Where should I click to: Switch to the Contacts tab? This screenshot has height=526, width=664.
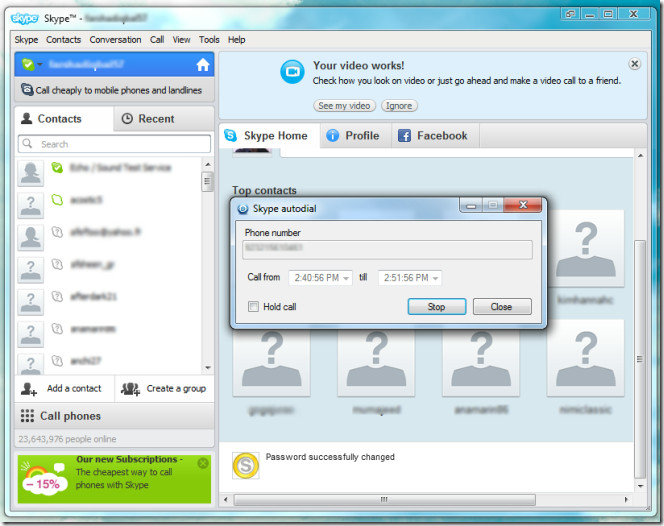click(x=64, y=119)
